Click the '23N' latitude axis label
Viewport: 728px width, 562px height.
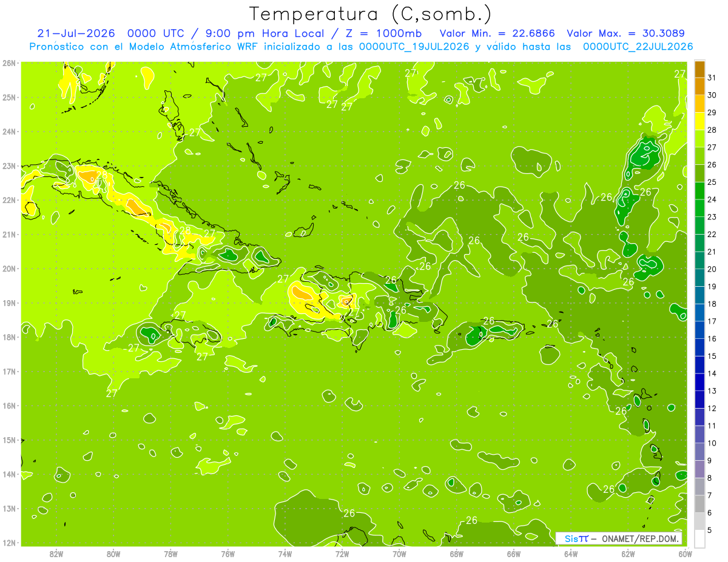pos(9,166)
